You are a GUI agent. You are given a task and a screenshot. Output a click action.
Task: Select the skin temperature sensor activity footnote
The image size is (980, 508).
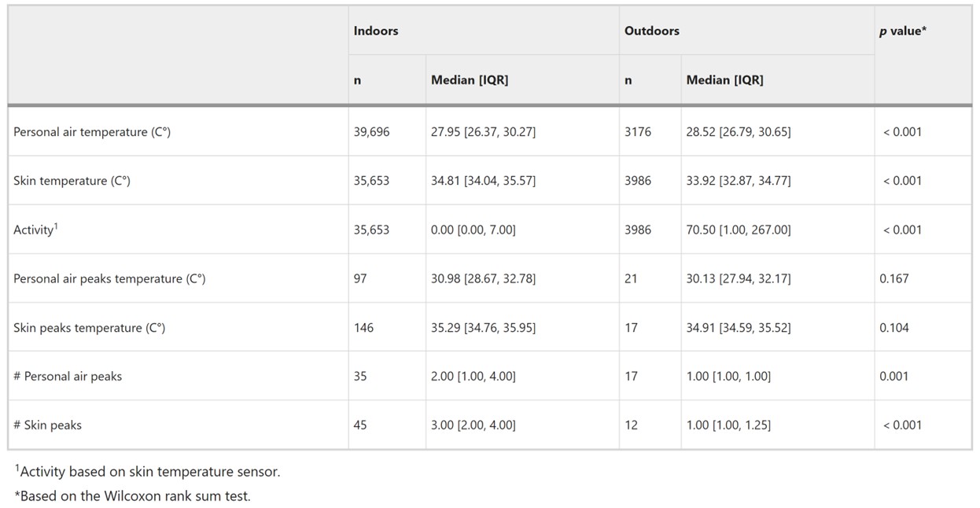(147, 472)
